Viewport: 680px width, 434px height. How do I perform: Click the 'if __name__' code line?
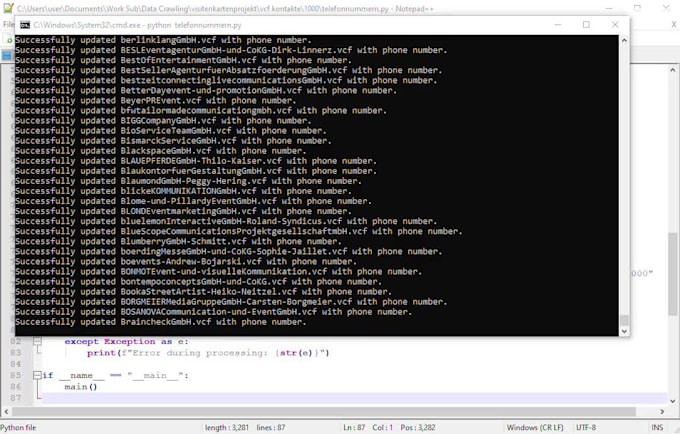pos(115,375)
